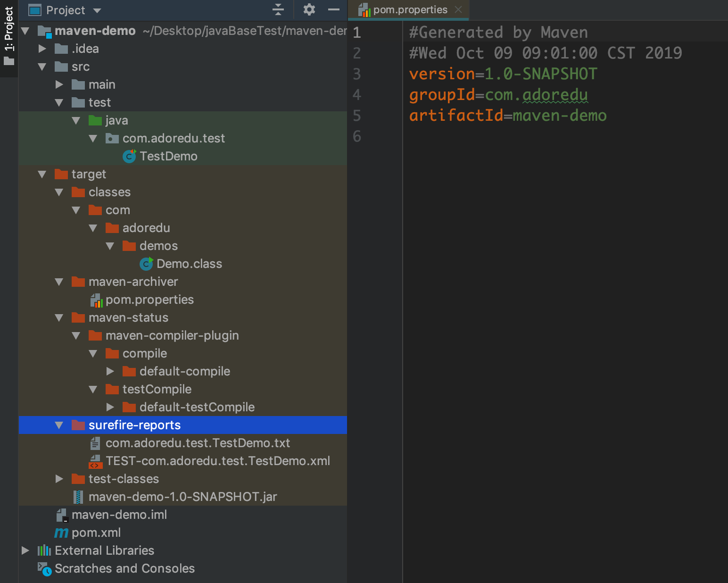Screen dimensions: 728x583
Task: Click the pom.properties tab file icon
Action: click(364, 10)
